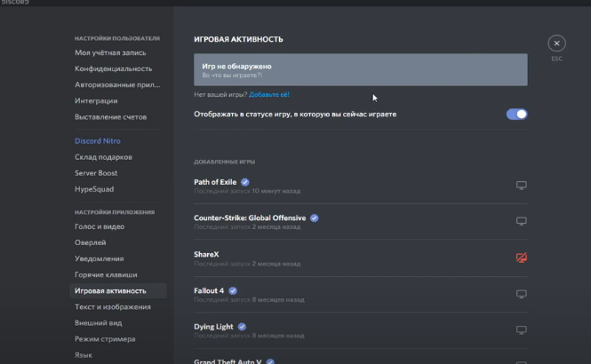Viewport: 591px width, 364px height.
Task: Click verified badge next to Fallout 4
Action: pyautogui.click(x=233, y=290)
